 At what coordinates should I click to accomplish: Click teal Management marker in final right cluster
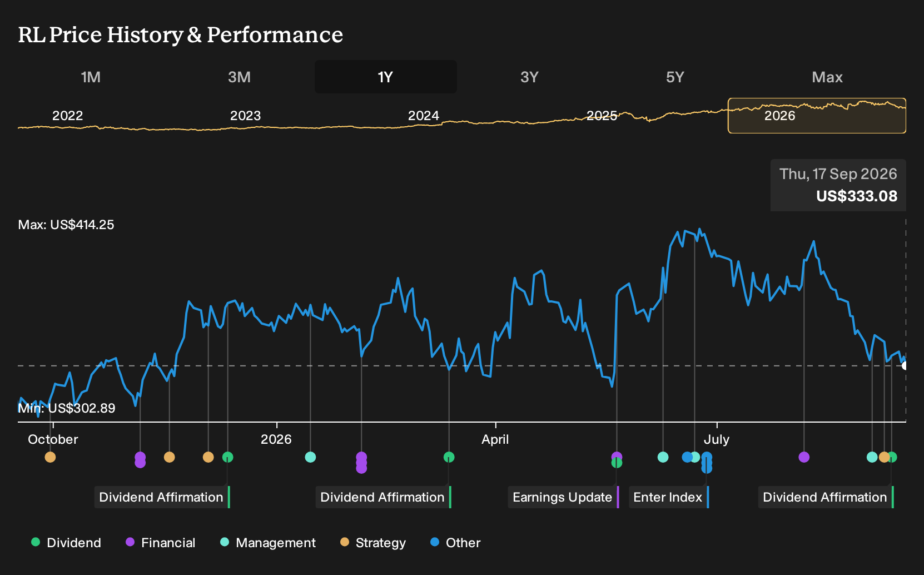pos(872,457)
